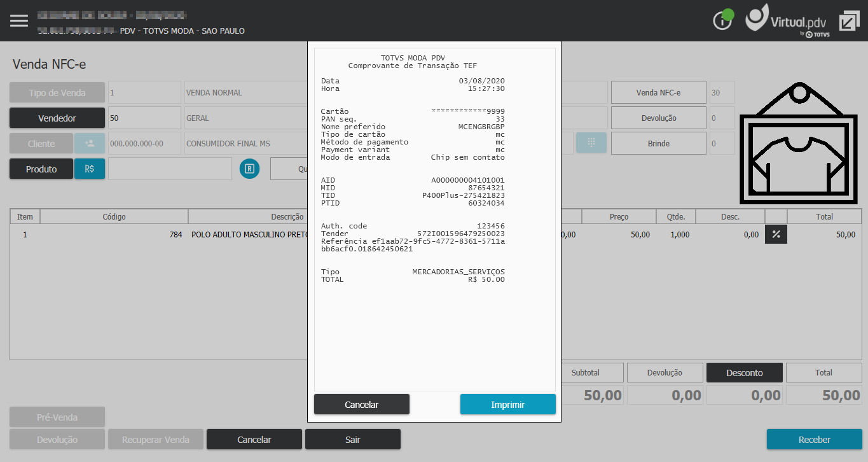Click Cancelar in the receipt dialog
868x462 pixels.
362,404
